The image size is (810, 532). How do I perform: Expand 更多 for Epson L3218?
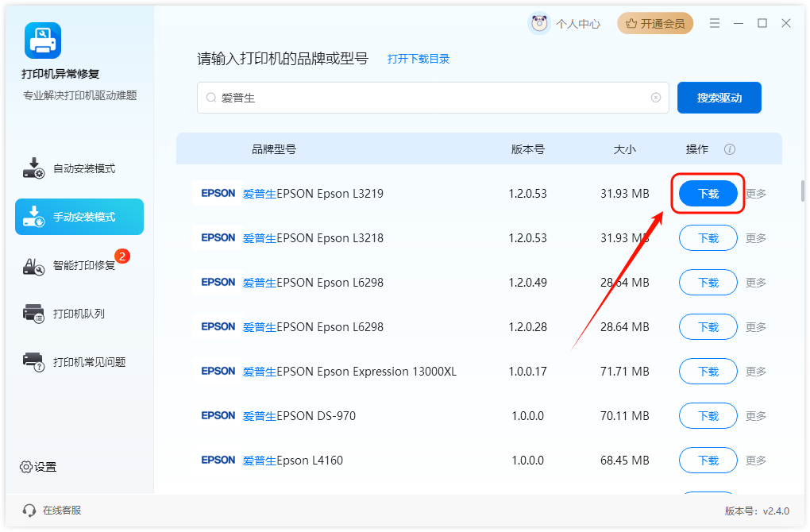(756, 238)
